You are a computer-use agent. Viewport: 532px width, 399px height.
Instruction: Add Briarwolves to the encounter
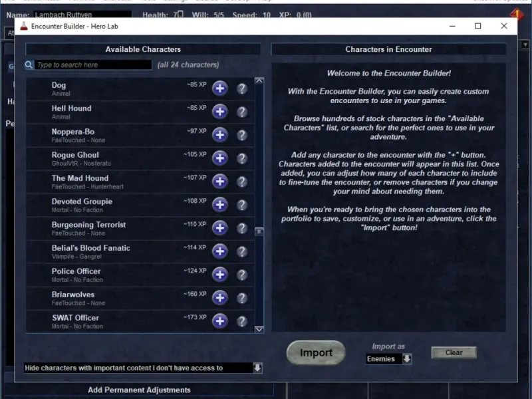point(220,298)
